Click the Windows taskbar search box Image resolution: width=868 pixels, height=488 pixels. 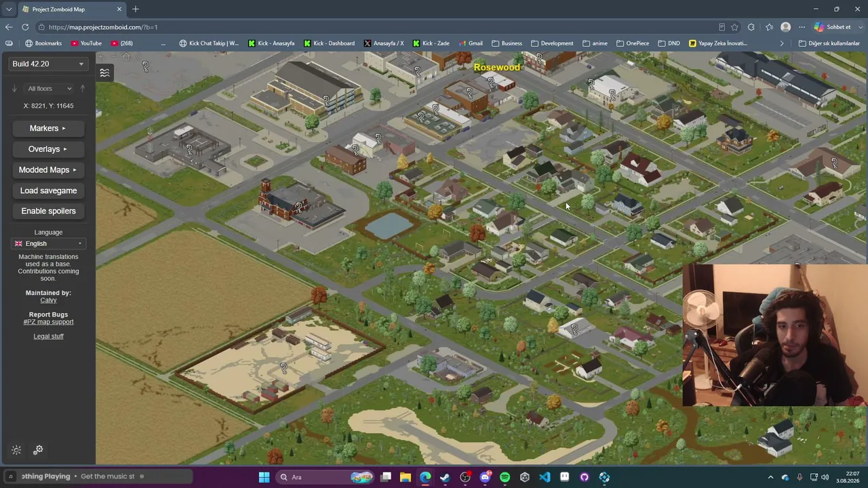click(x=325, y=477)
